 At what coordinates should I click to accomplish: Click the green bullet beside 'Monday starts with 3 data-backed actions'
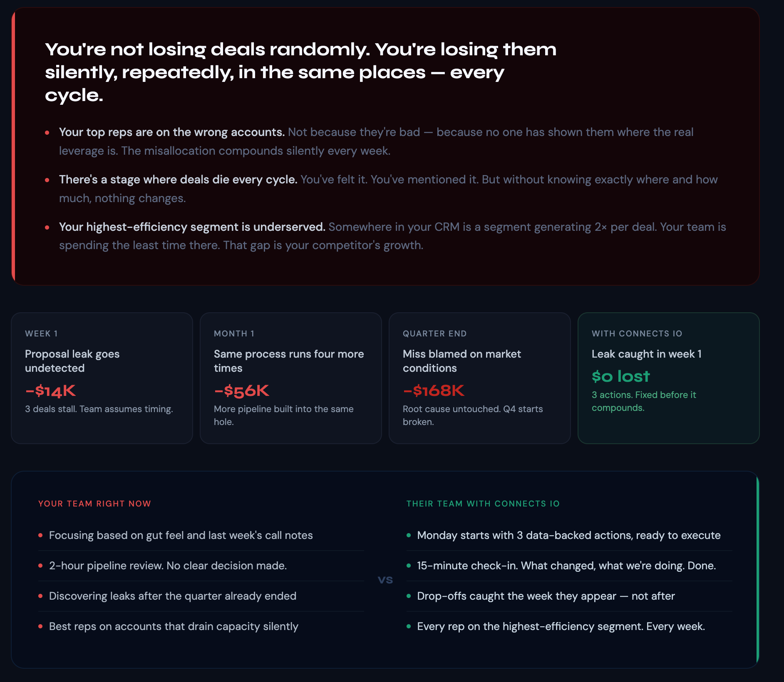coord(409,536)
